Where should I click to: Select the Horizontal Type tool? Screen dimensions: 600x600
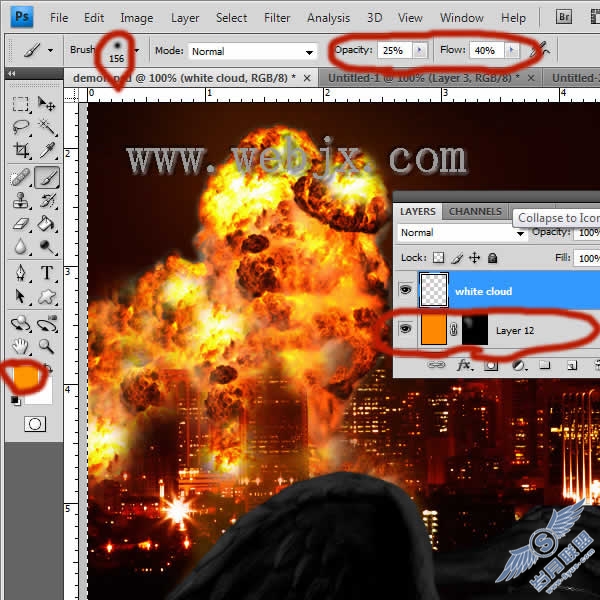pos(47,273)
